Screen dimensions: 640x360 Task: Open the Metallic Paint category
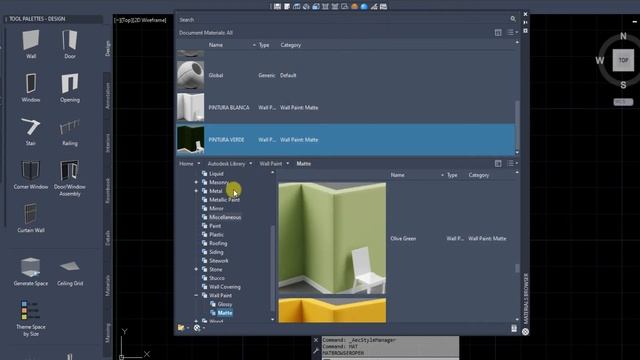[224, 200]
